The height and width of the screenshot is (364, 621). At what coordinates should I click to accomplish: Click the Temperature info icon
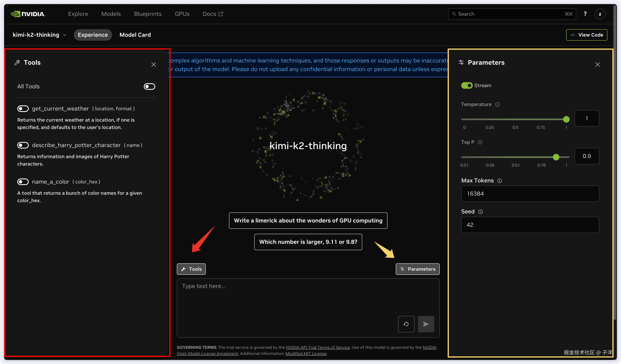[497, 105]
